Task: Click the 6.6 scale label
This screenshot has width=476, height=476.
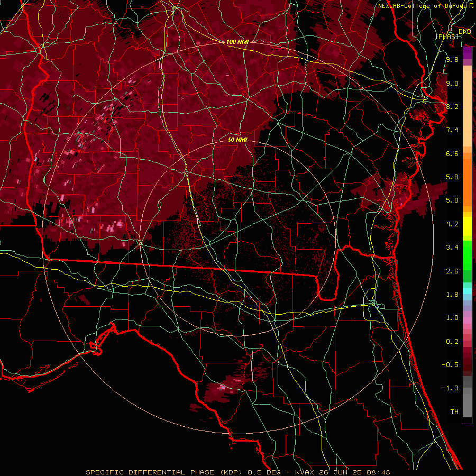Action: click(x=452, y=153)
